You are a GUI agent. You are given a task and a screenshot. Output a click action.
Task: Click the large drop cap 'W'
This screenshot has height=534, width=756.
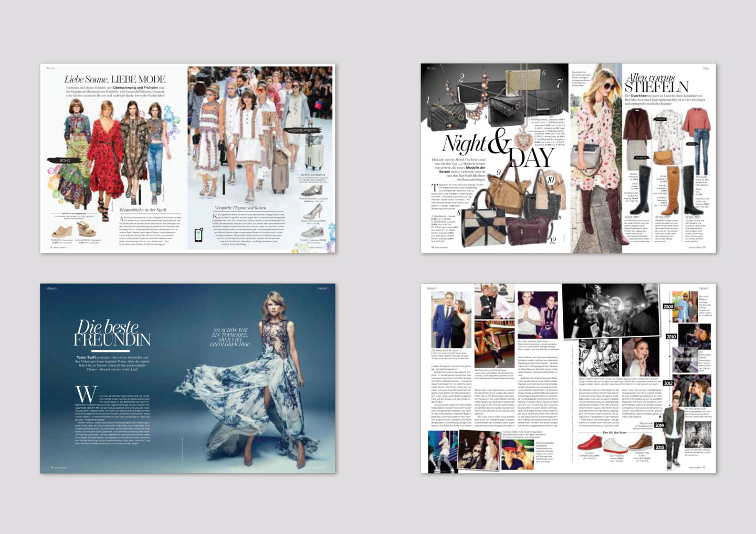click(86, 394)
